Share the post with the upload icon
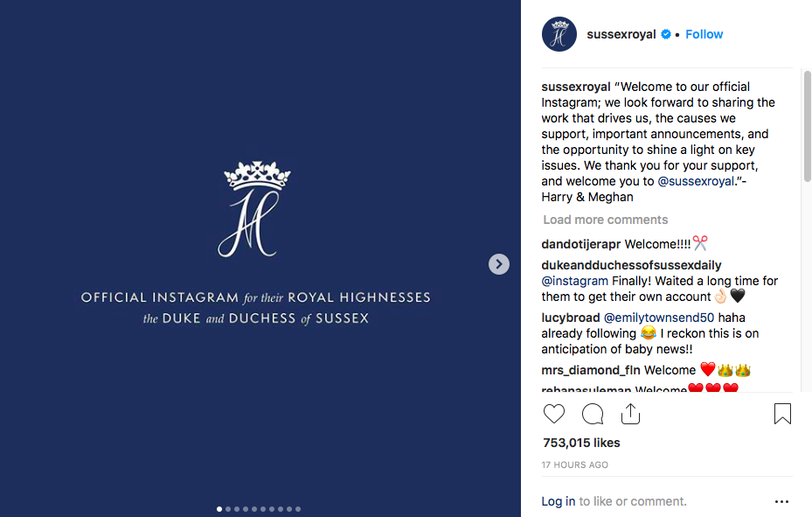This screenshot has width=812, height=517. coord(630,414)
